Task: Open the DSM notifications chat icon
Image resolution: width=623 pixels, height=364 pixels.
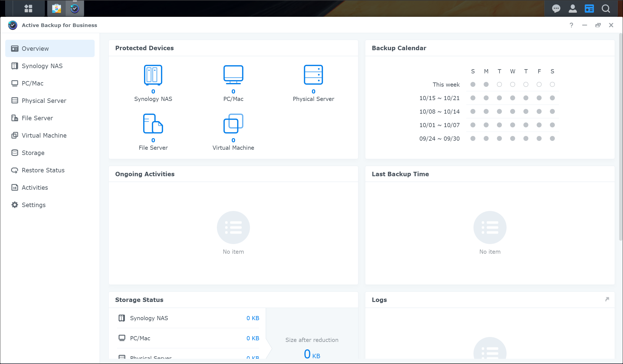Action: [556, 9]
